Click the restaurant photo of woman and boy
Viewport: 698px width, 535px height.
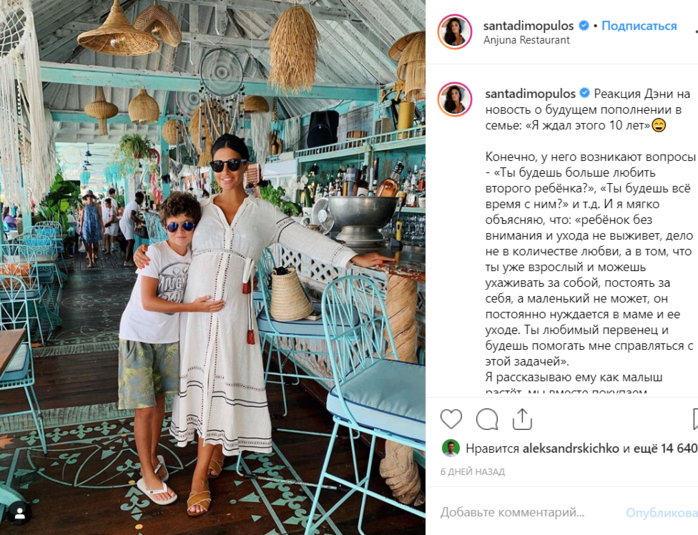213,268
